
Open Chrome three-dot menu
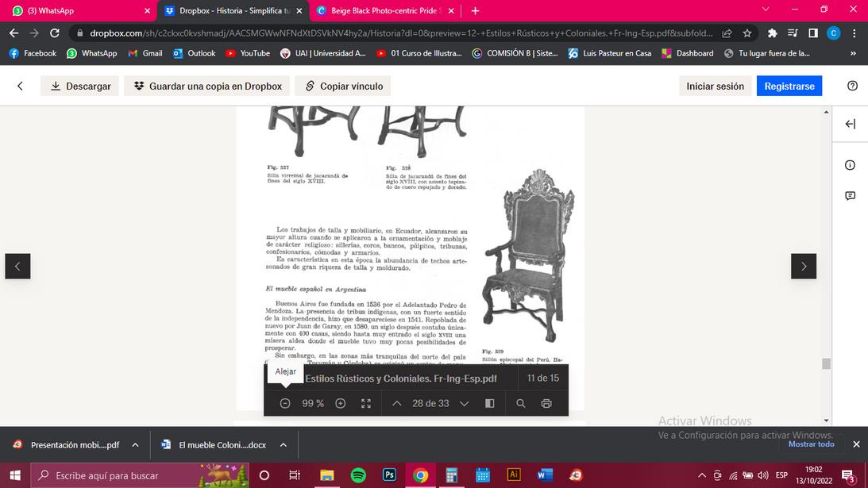pos(854,33)
